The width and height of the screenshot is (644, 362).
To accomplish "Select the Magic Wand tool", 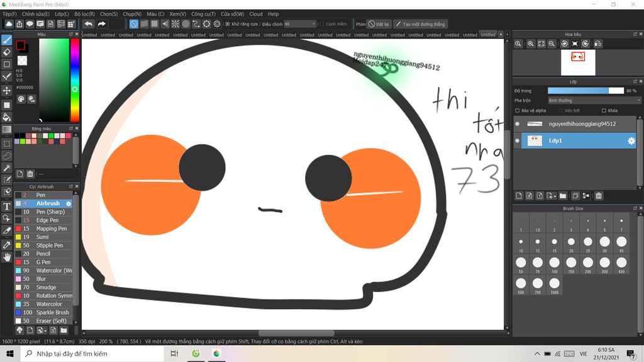I will pos(6,168).
